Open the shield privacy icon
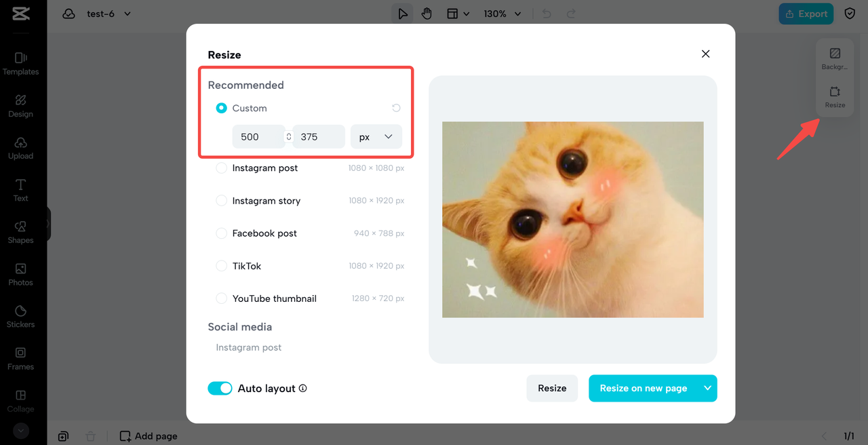 [x=850, y=14]
